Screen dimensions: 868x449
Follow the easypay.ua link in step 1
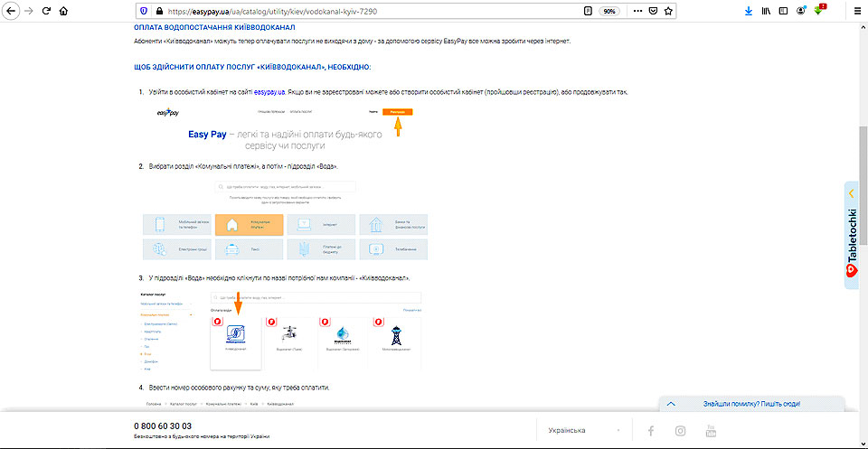[x=269, y=92]
